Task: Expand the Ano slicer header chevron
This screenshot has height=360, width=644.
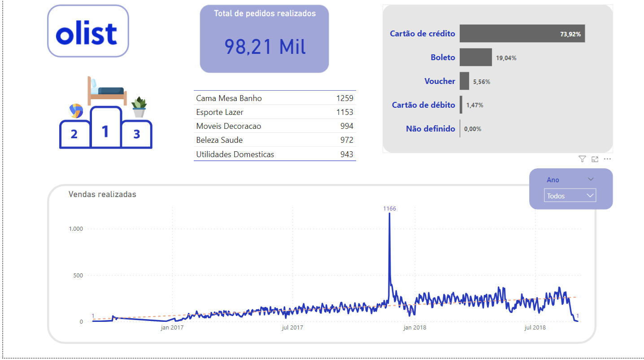Action: [591, 179]
